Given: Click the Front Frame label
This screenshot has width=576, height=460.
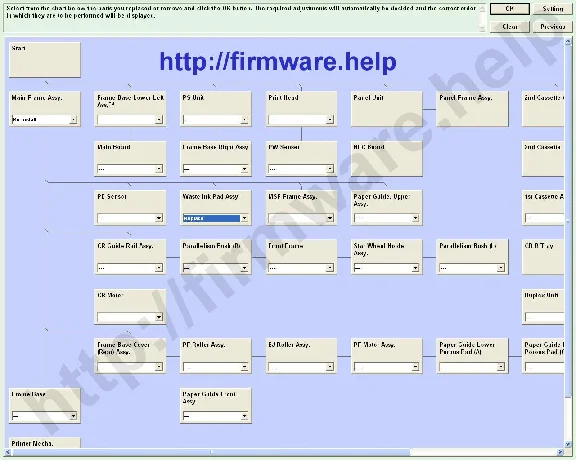Looking at the screenshot, I should pos(286,246).
